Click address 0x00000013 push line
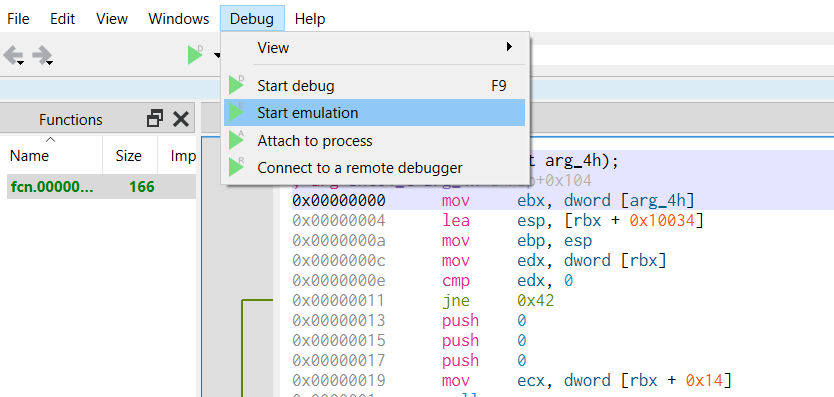 339,321
